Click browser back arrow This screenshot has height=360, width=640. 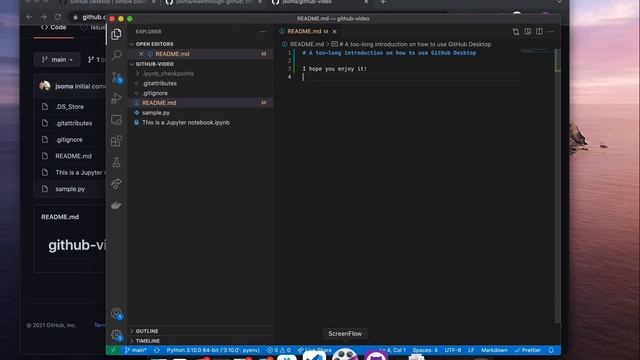[x=29, y=17]
